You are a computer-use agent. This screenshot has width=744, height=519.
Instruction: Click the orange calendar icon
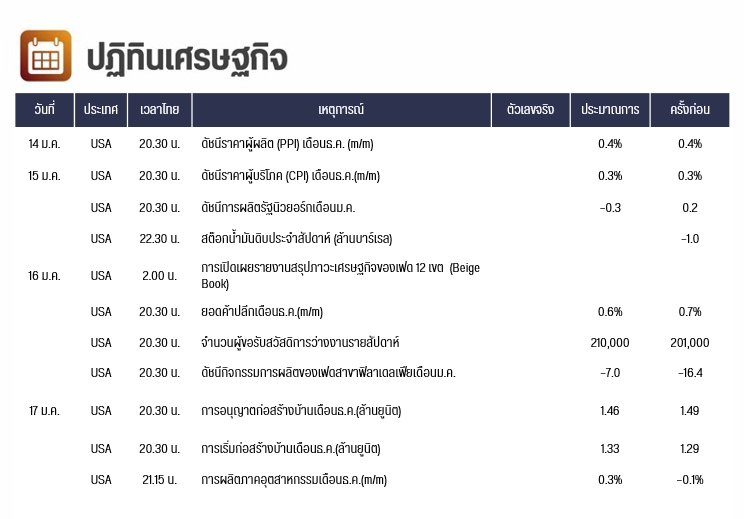tap(46, 56)
